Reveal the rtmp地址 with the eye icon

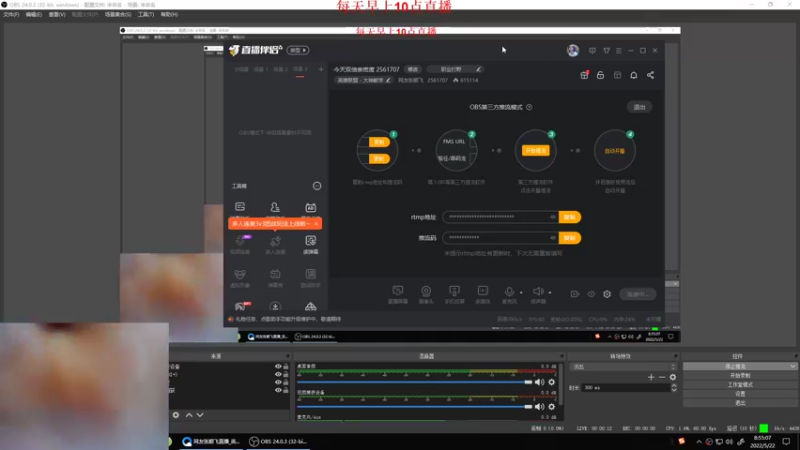click(x=553, y=217)
